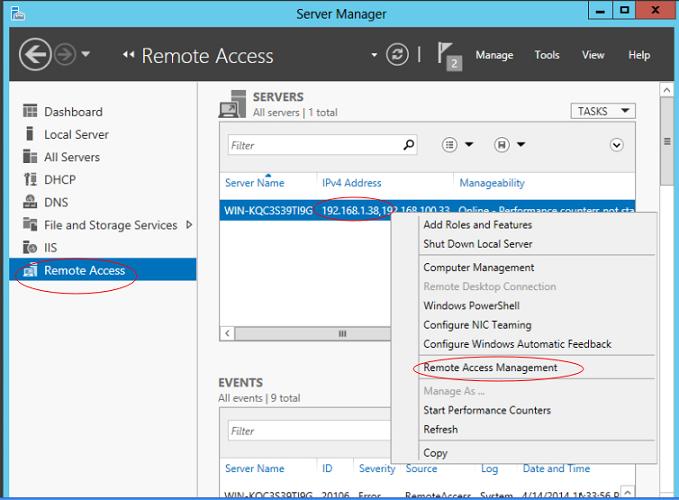The height and width of the screenshot is (500, 679).
Task: Choose Remote Access Management from context menu
Action: pos(490,368)
